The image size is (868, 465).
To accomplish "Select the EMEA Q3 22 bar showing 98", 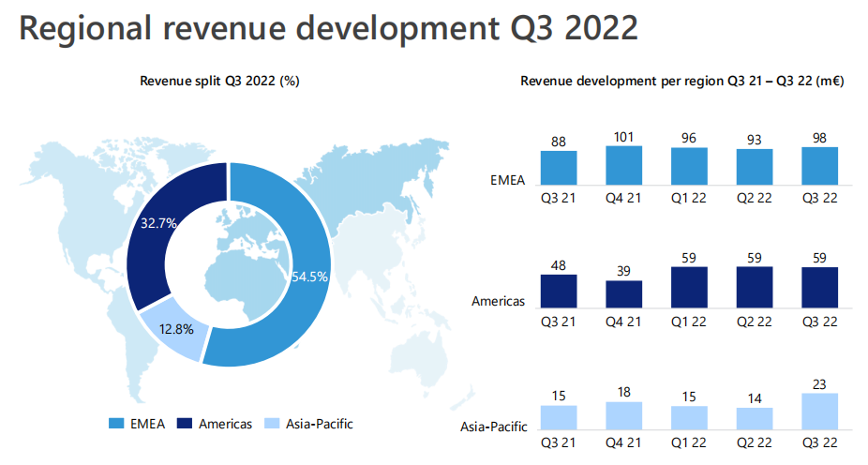I will pyautogui.click(x=819, y=164).
